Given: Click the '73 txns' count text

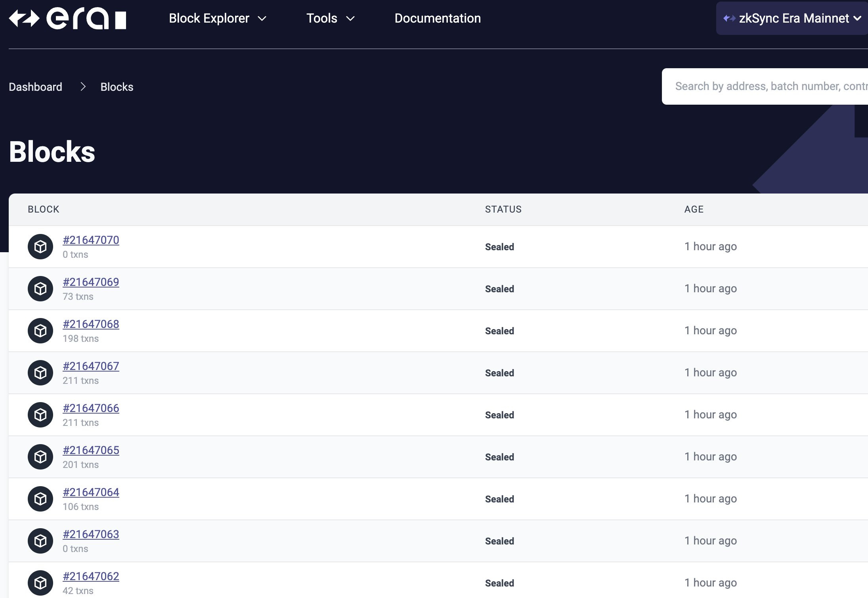Looking at the screenshot, I should pos(78,297).
